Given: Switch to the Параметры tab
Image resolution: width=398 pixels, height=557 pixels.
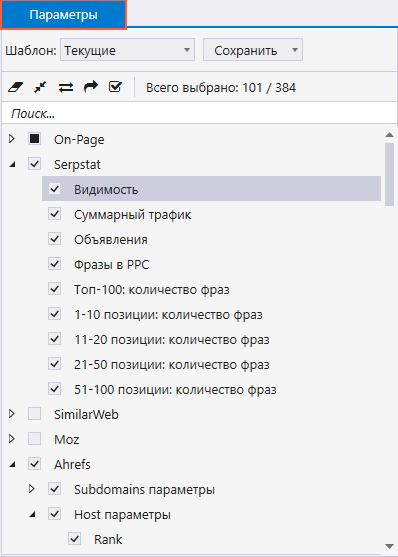Looking at the screenshot, I should coord(64,15).
